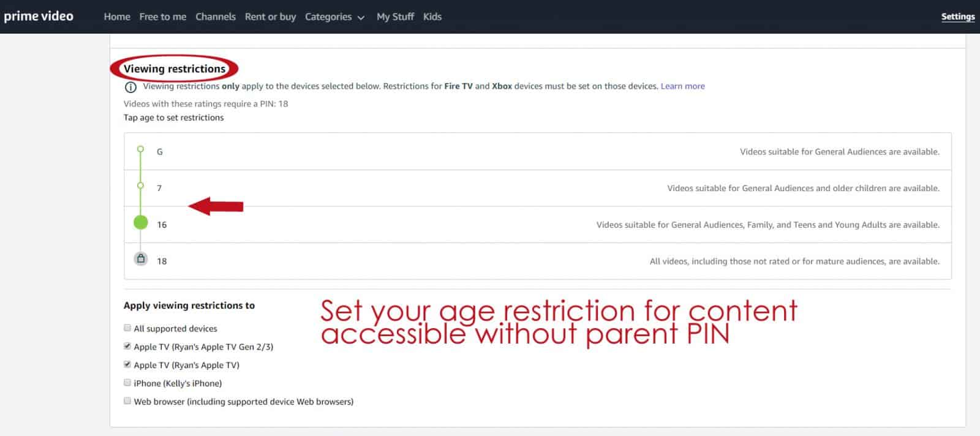The height and width of the screenshot is (436, 980).
Task: Click the chevron next to Categories
Action: 361,18
